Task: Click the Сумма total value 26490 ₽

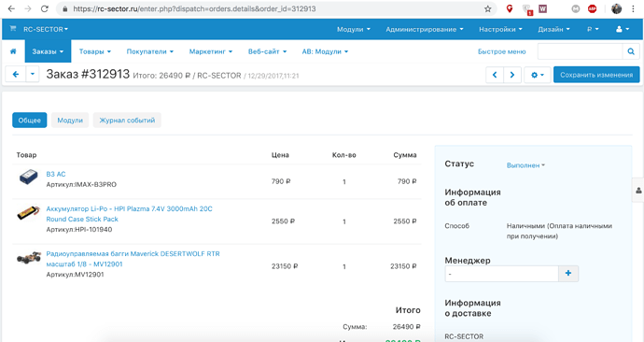Action: [406, 327]
